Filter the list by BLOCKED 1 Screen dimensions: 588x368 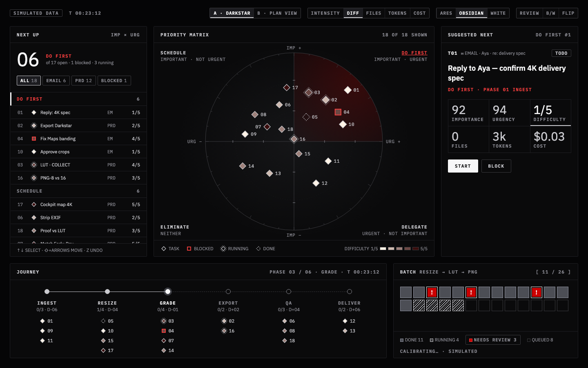114,81
